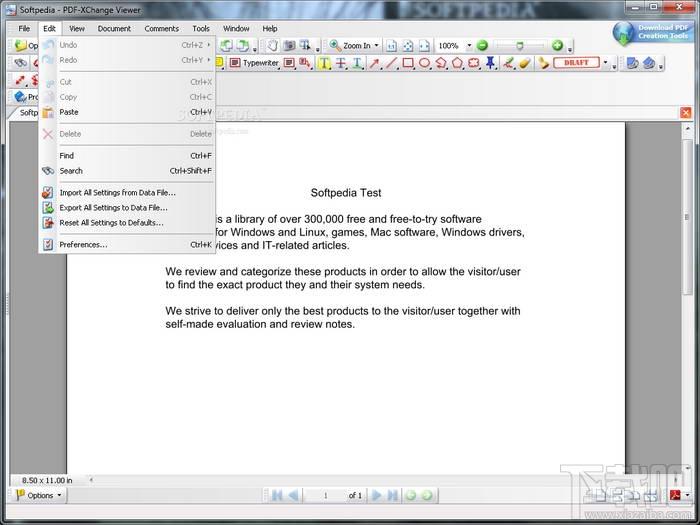Click the Fit Width icon

point(424,46)
